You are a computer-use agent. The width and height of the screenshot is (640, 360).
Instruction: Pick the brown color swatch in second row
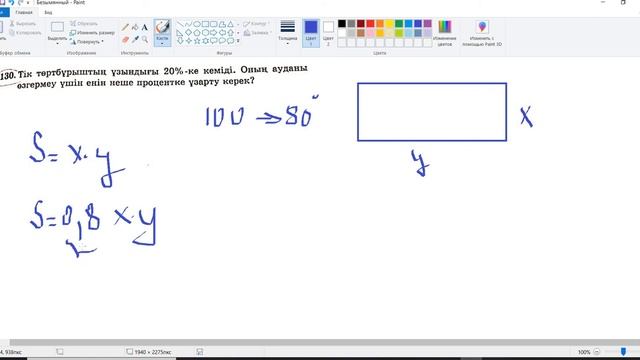361,33
